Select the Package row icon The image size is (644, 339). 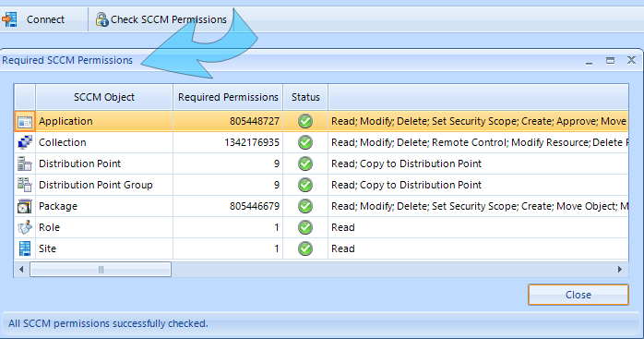[25, 206]
